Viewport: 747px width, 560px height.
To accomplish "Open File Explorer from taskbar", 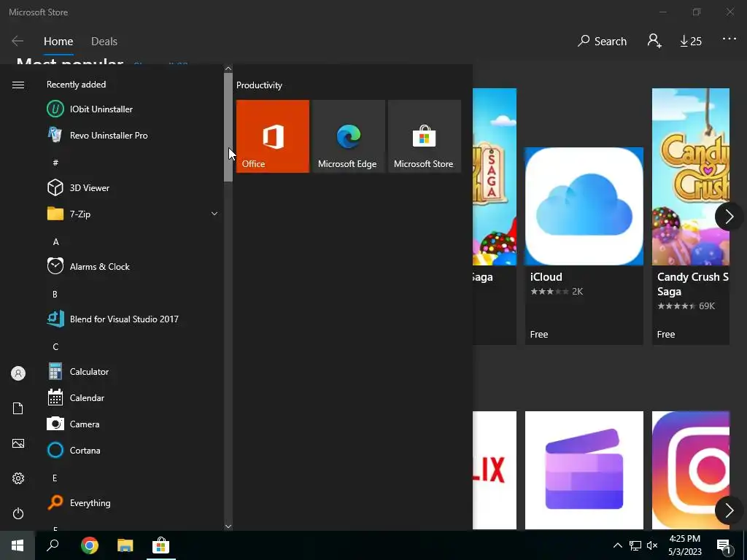I will (125, 545).
